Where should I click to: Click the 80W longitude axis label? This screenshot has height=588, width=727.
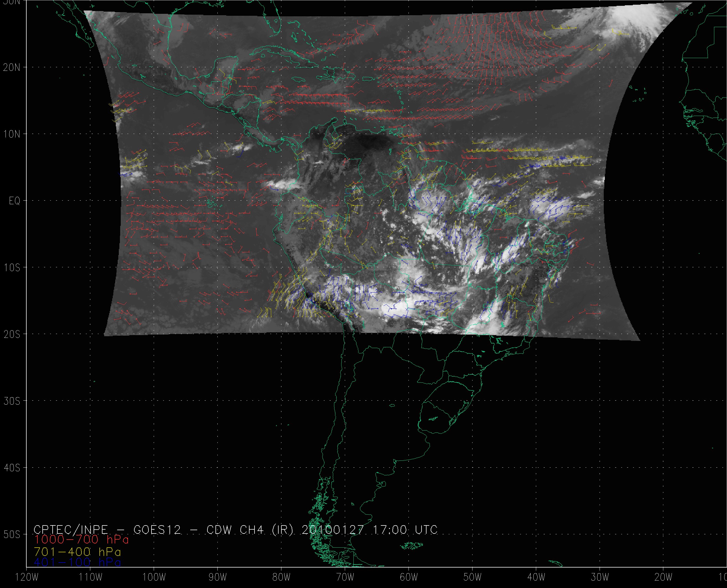(281, 577)
